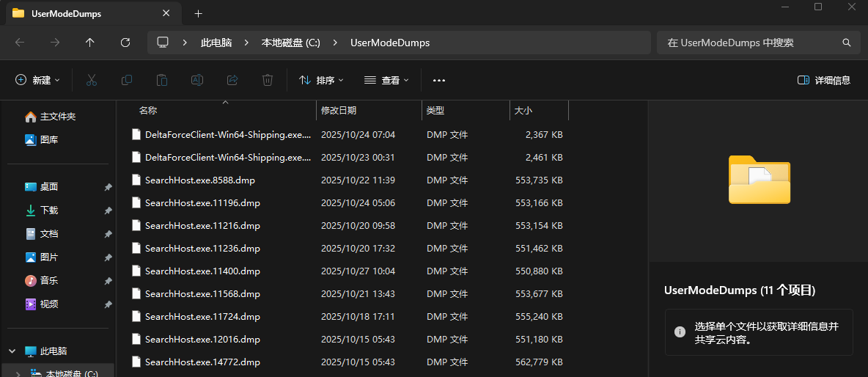Click 此电脑 in the address bar
This screenshot has height=377, width=868.
click(x=216, y=43)
